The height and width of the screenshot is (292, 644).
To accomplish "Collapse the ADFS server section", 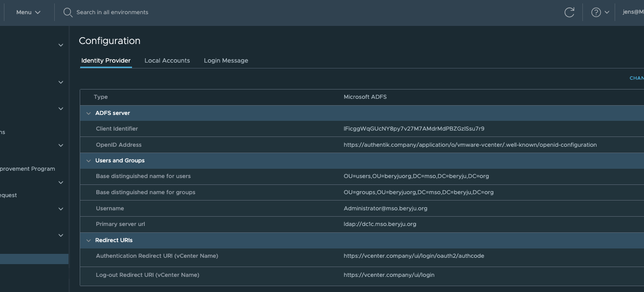I will [89, 113].
